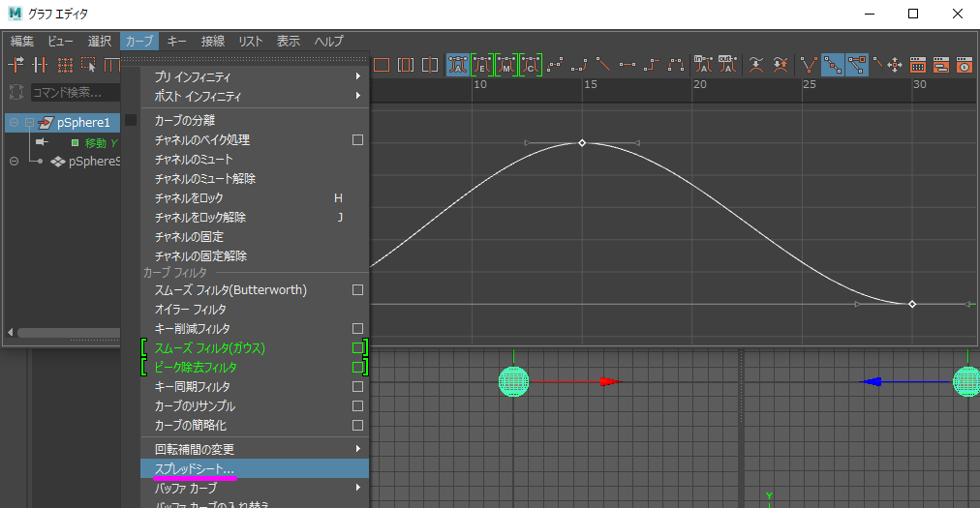Open the 表示 menu
Screen dimensions: 980x508
pos(289,42)
